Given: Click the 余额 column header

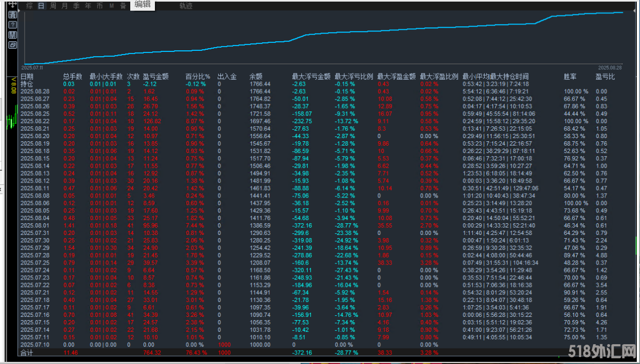Looking at the screenshot, I should click(255, 76).
